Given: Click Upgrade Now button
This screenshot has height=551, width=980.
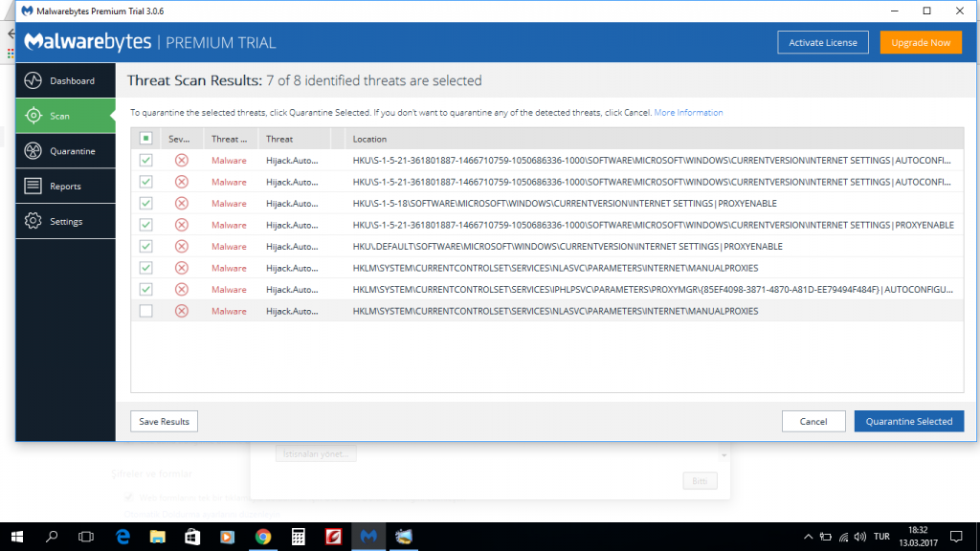Looking at the screenshot, I should 921,42.
